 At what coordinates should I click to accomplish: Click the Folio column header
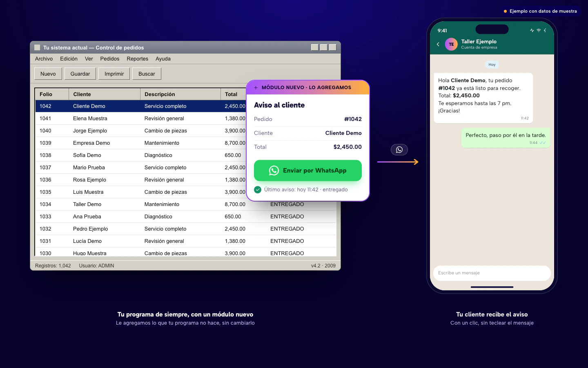(x=52, y=94)
